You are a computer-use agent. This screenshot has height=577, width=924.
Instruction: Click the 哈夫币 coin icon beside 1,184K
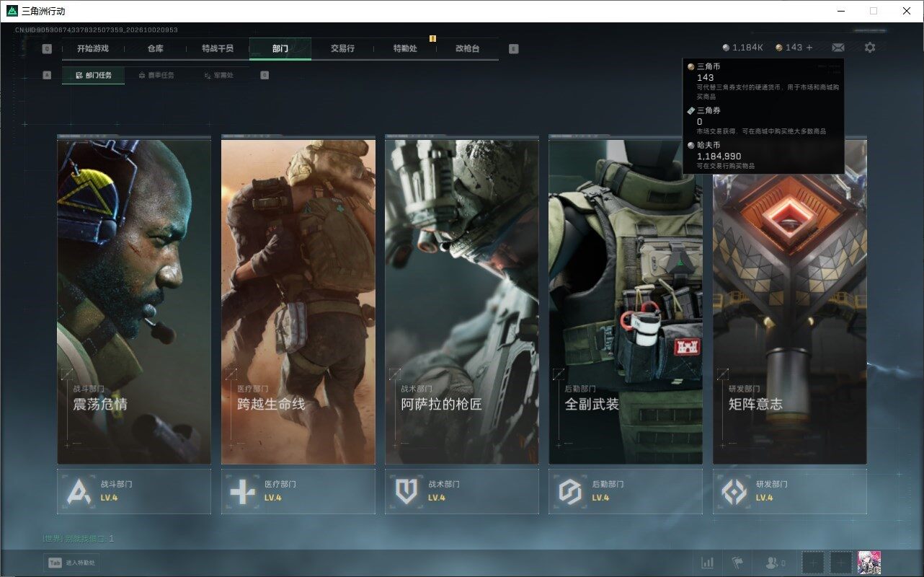pos(726,48)
